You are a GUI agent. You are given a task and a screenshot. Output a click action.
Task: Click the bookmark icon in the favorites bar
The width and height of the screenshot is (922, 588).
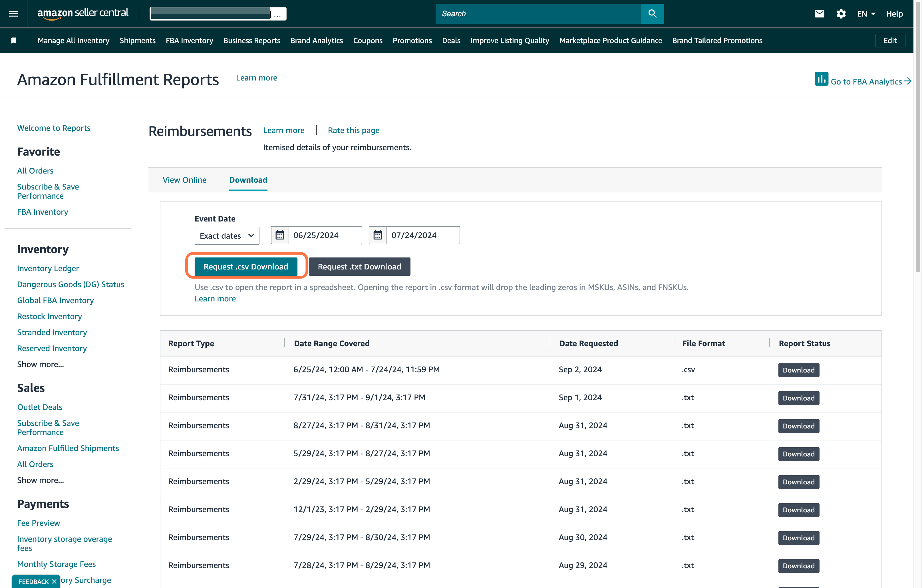[x=14, y=41]
